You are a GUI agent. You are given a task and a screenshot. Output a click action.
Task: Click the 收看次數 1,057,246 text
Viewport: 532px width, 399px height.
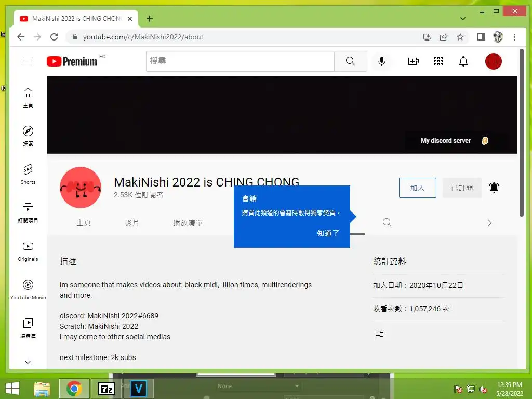point(411,309)
